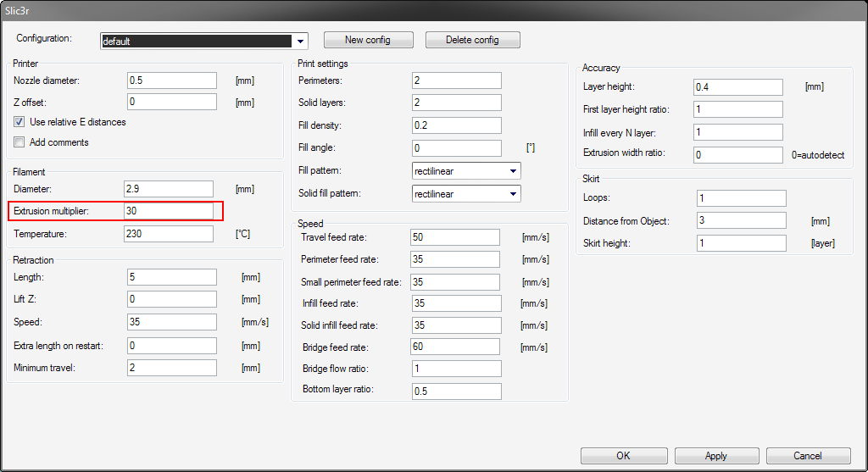Click the Apply button
Viewport: 868px width, 472px height.
coord(716,456)
